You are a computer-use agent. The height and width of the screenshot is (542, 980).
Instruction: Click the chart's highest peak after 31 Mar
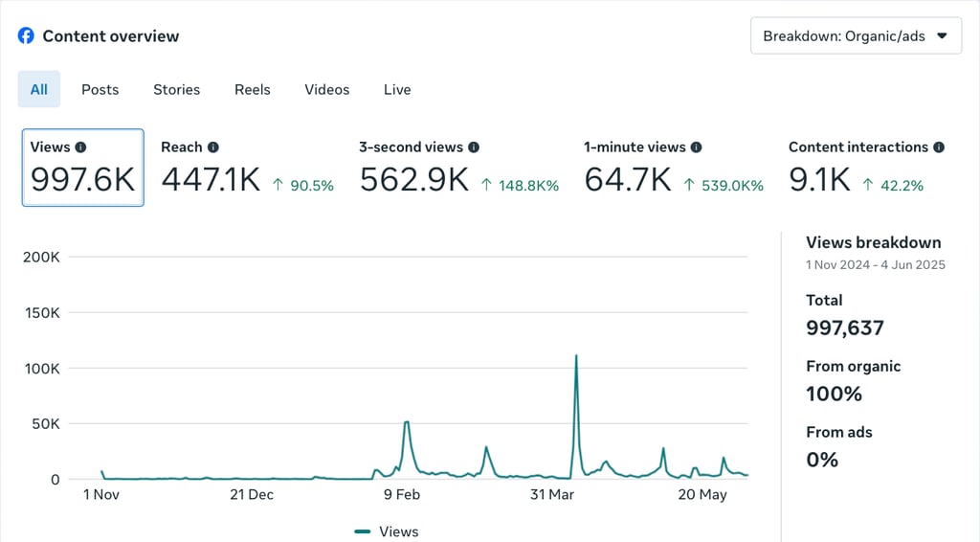[576, 357]
